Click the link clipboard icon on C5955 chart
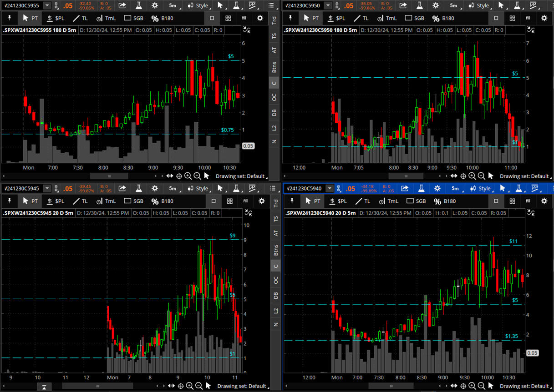The height and width of the screenshot is (392, 554). 56,5
